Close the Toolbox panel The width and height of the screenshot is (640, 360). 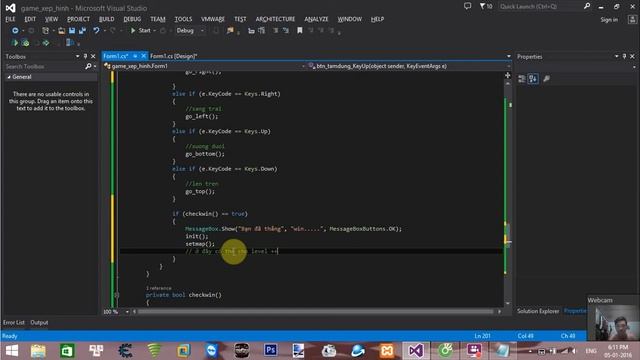(93, 56)
